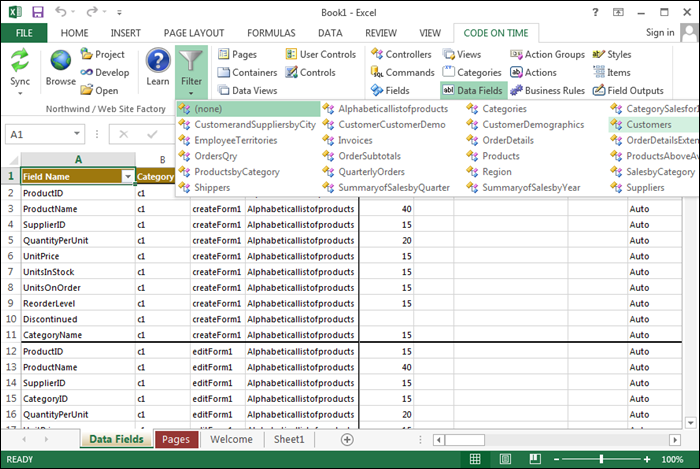The width and height of the screenshot is (700, 469).
Task: Open the Sync button dropdown arrow
Action: point(20,92)
